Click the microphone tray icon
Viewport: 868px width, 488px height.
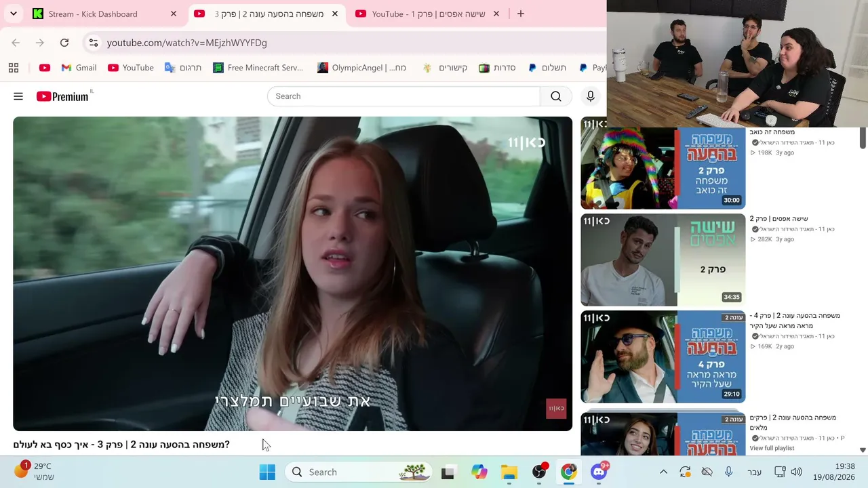click(729, 472)
